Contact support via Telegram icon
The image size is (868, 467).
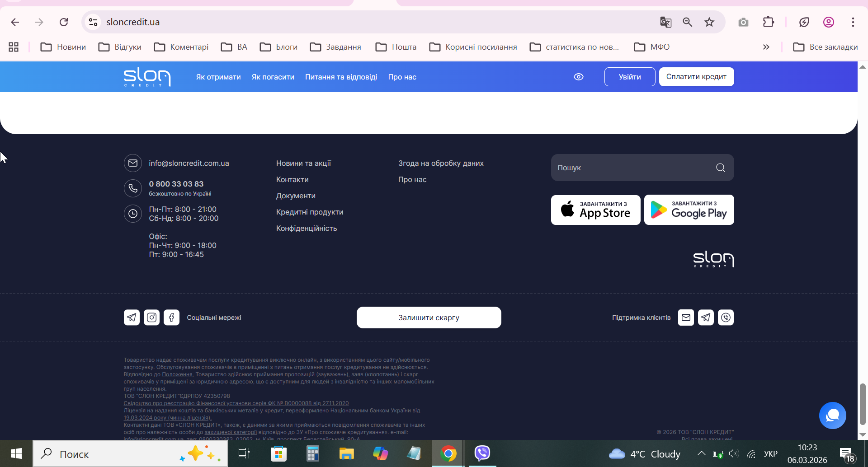point(706,318)
